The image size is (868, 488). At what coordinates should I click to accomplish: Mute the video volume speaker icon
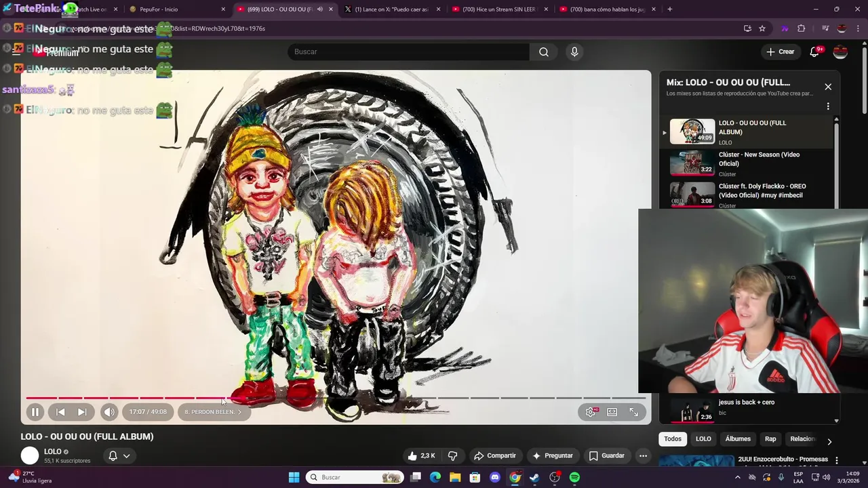109,411
